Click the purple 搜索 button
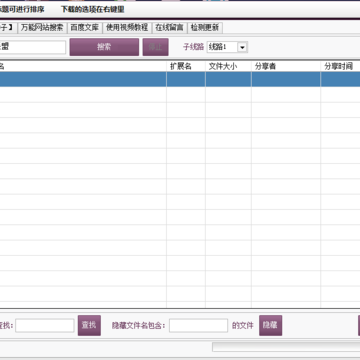The width and height of the screenshot is (360, 360). (104, 47)
